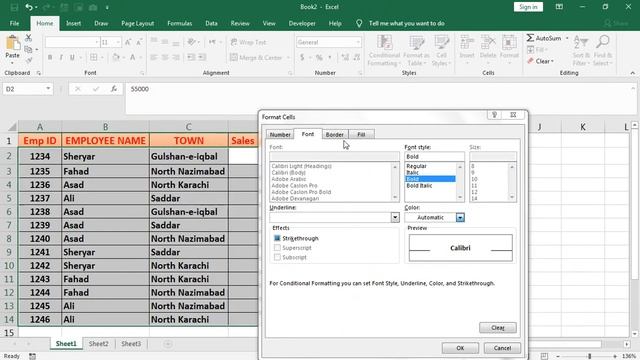The image size is (640, 360).
Task: Click OK in Format Cells dialog
Action: [460, 348]
